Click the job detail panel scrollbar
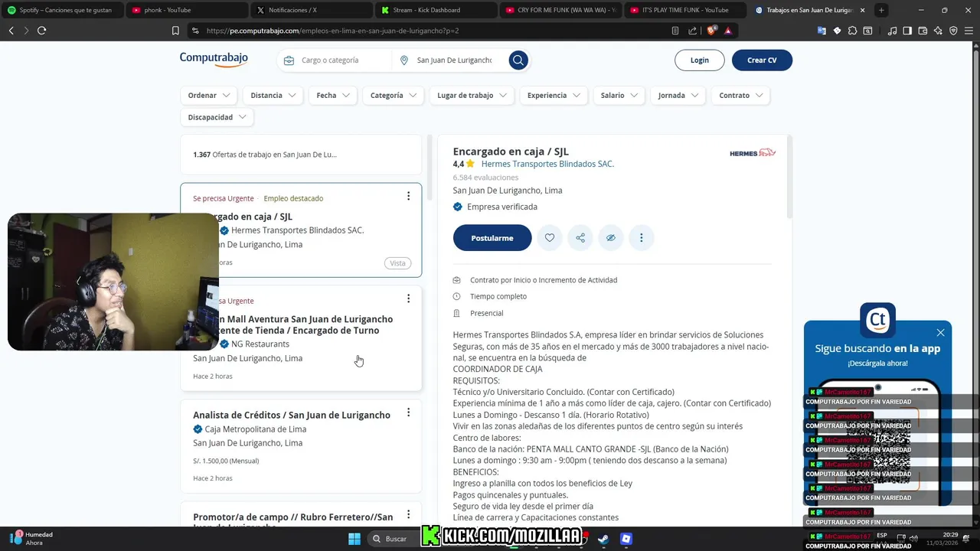This screenshot has height=551, width=980. (789, 178)
